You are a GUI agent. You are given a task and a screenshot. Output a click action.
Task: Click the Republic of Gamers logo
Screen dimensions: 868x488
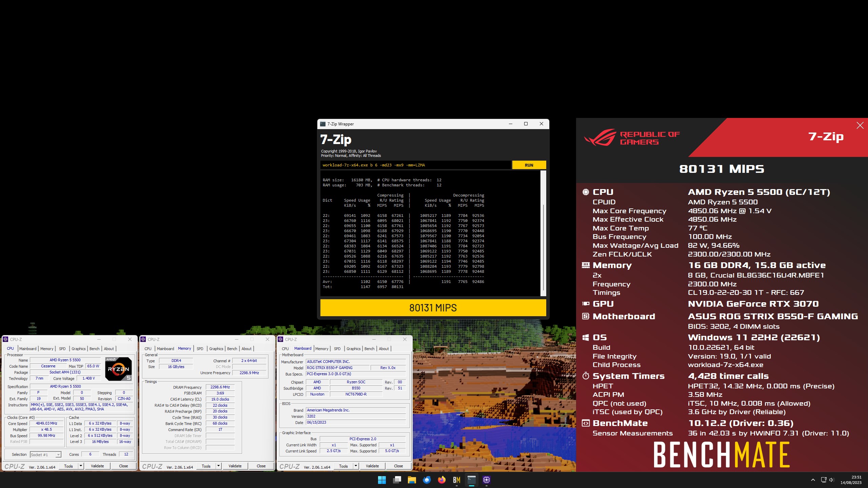(x=632, y=138)
